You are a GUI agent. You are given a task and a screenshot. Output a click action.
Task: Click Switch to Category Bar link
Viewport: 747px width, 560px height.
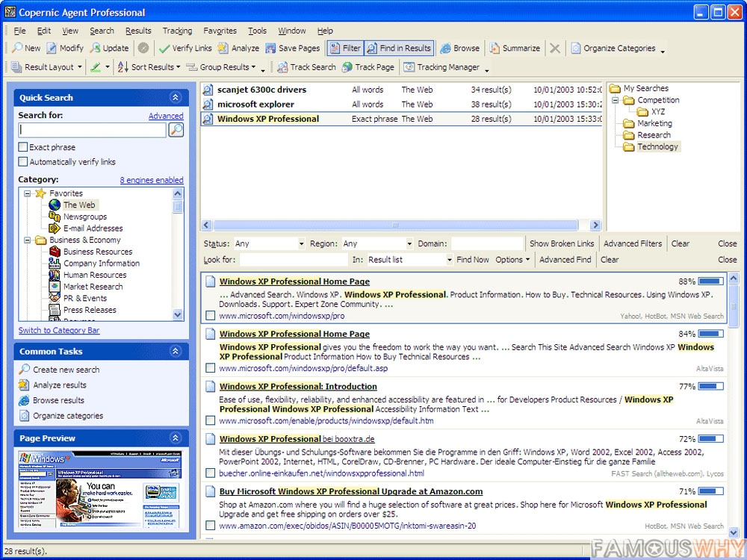(59, 331)
